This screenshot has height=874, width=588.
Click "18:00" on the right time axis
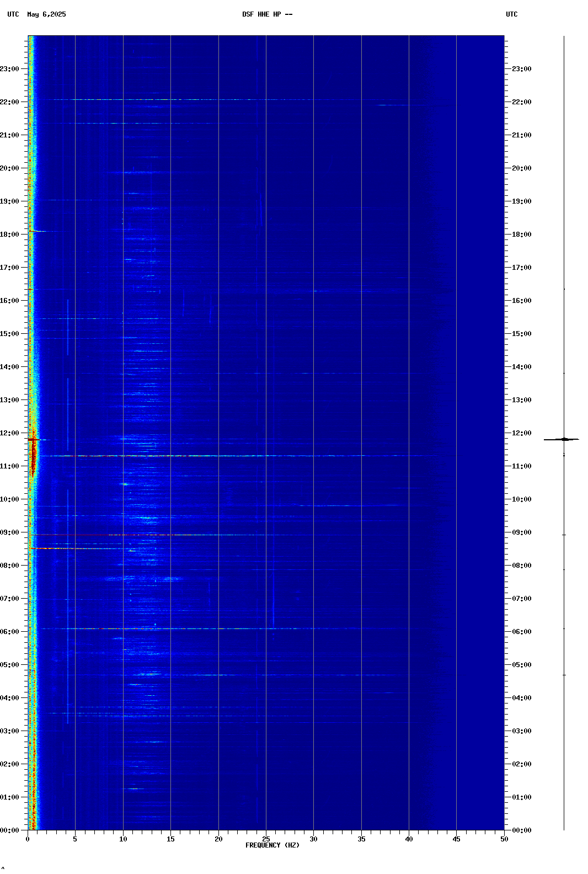[522, 235]
